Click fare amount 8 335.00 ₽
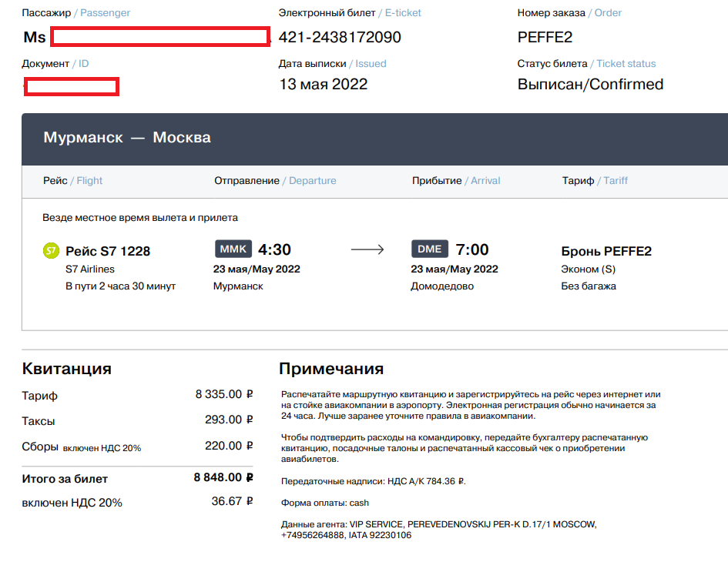Image resolution: width=728 pixels, height=582 pixels. 224,394
